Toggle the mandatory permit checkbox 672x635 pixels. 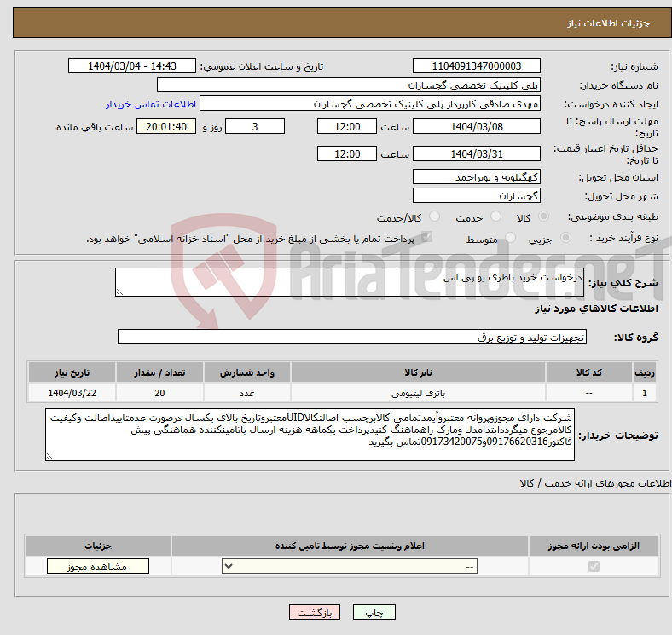point(594,567)
